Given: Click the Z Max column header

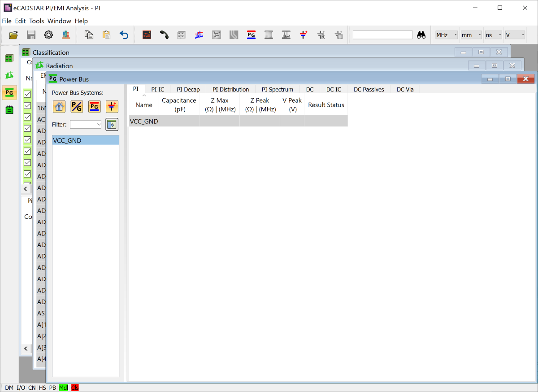Looking at the screenshot, I should coord(219,105).
